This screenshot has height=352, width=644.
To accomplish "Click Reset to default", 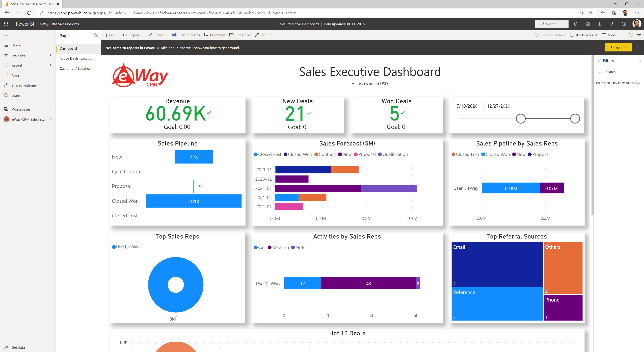I will [550, 35].
